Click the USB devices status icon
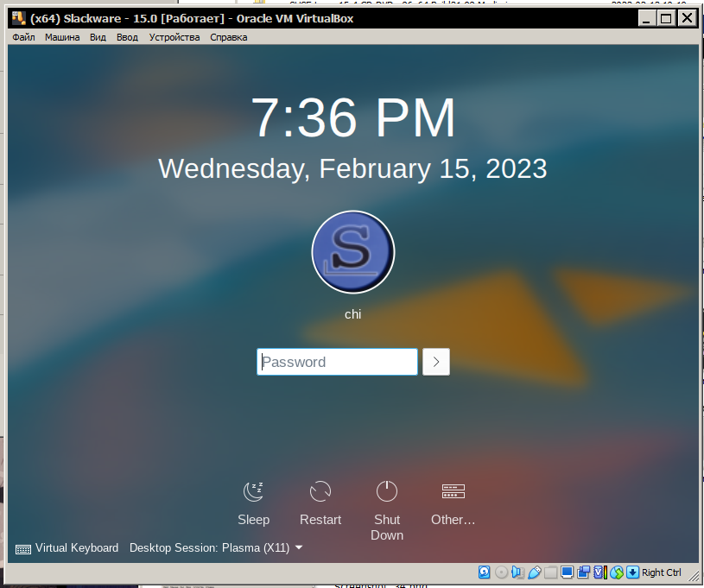This screenshot has width=704, height=588. (x=535, y=572)
